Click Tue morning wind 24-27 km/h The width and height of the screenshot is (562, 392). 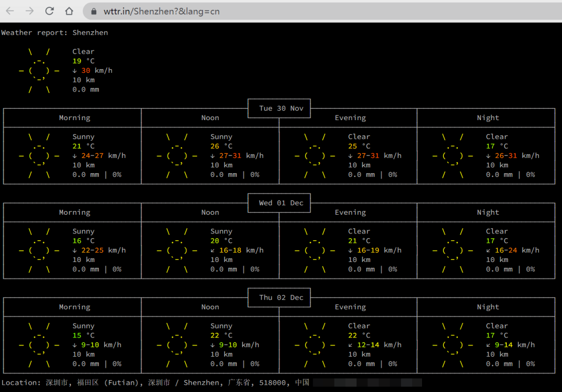pos(99,156)
